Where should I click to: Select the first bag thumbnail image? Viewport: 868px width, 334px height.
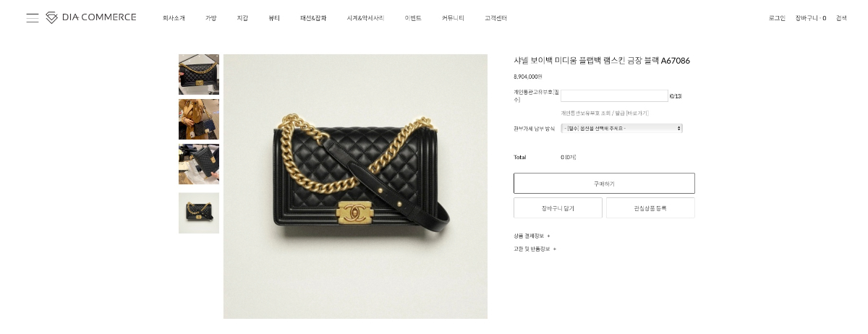click(199, 74)
